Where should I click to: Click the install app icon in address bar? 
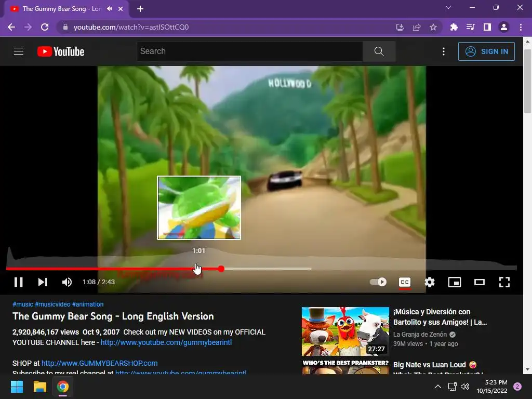click(x=400, y=27)
